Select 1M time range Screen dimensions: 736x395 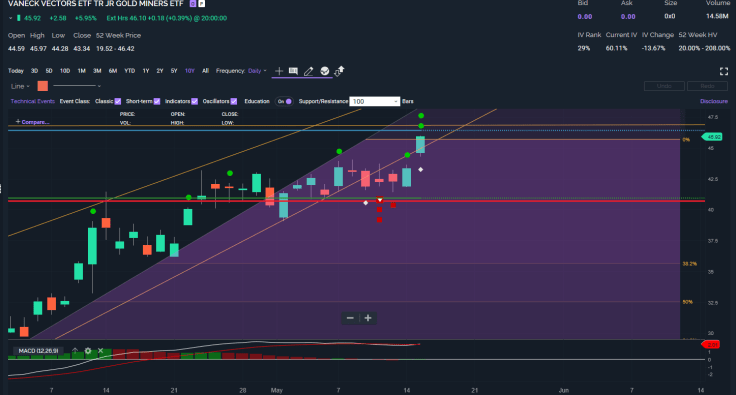[82, 71]
